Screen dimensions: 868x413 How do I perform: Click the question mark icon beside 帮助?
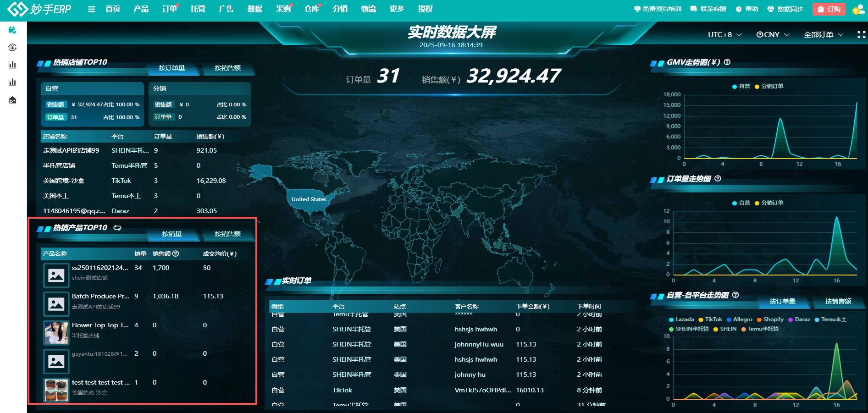[x=739, y=9]
